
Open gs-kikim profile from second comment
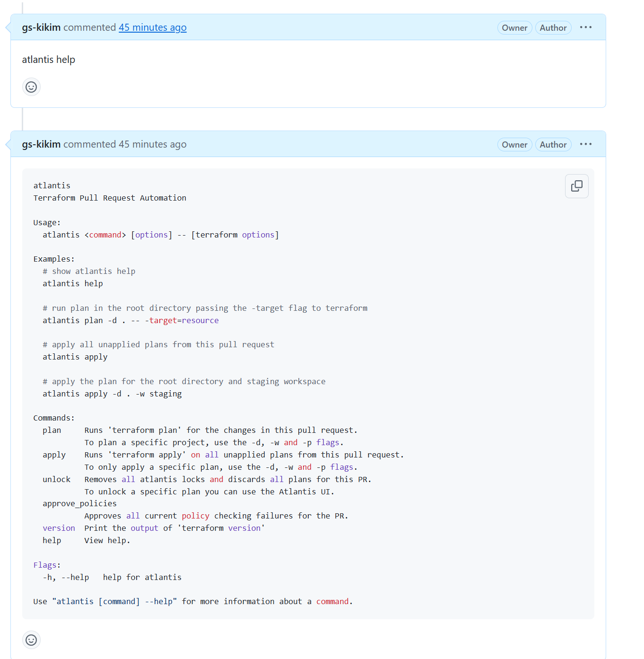41,144
